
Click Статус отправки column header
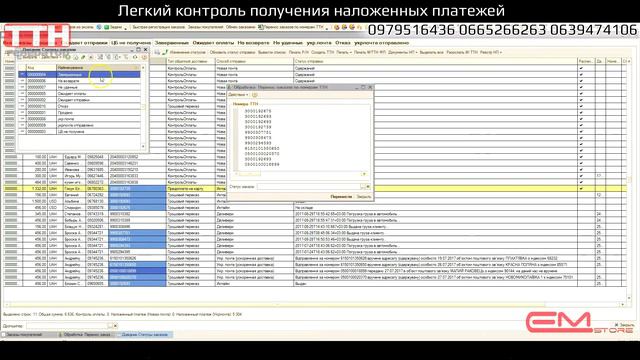tap(435, 61)
